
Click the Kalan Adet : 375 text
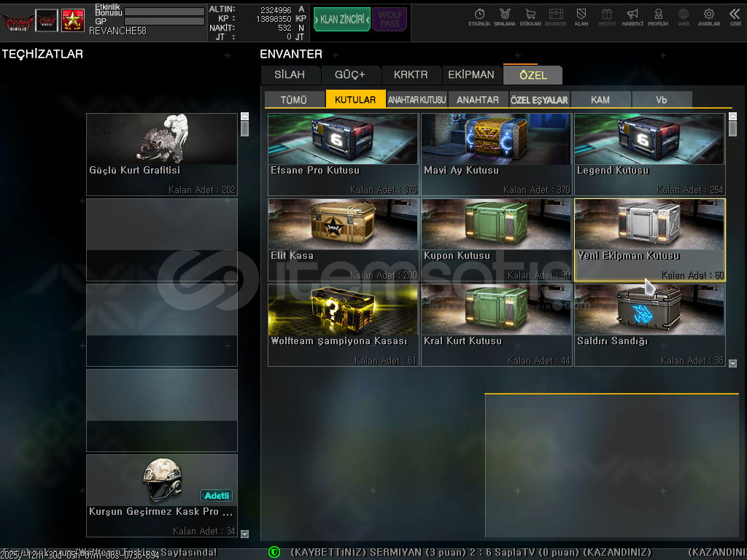tap(384, 190)
